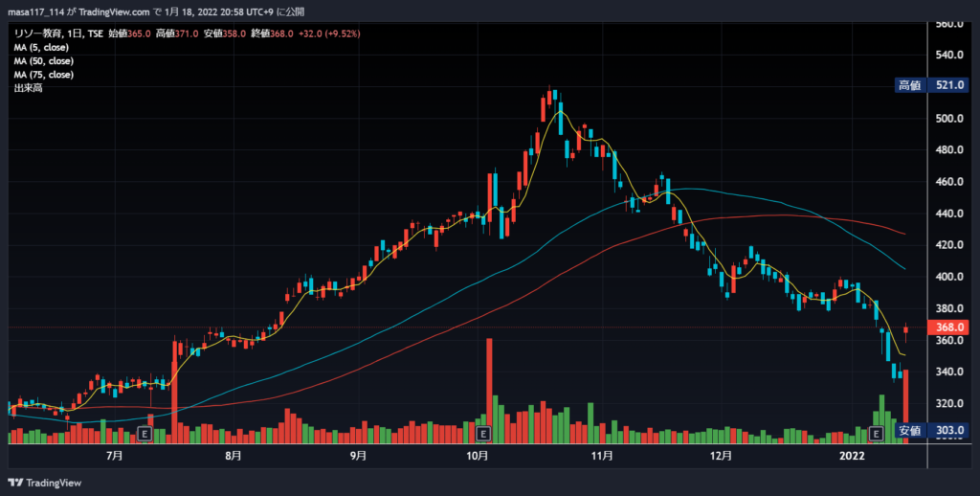Click the 320.0 price axis value

(950, 404)
